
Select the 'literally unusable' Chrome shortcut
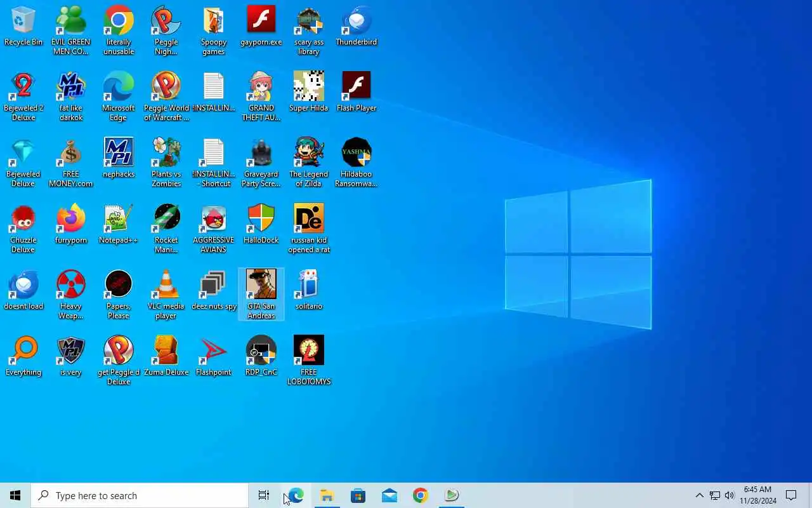click(x=119, y=30)
